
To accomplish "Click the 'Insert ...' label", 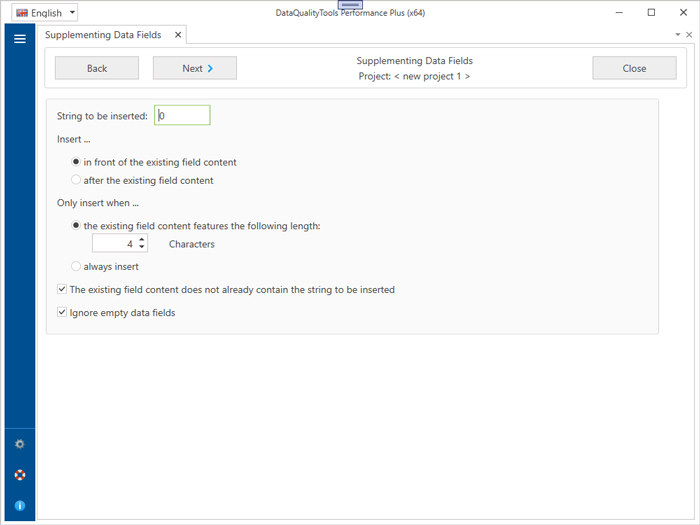I will coord(74,139).
